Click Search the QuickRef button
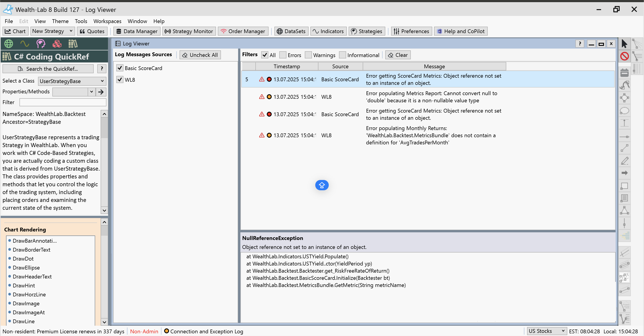This screenshot has height=336, width=644. point(48,68)
